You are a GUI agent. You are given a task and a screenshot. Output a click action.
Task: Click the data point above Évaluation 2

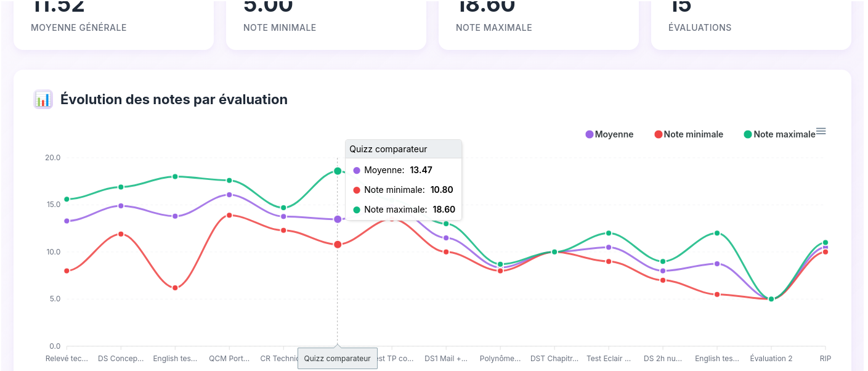[x=771, y=299]
